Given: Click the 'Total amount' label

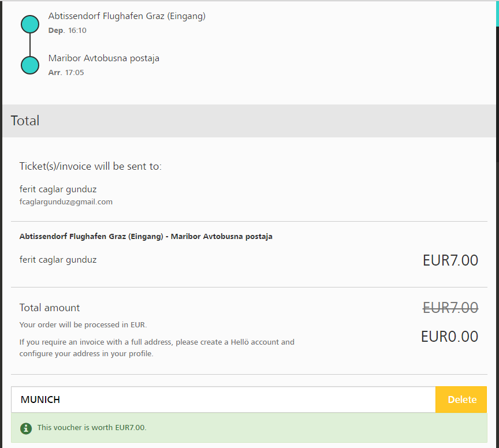Looking at the screenshot, I should pos(50,308).
